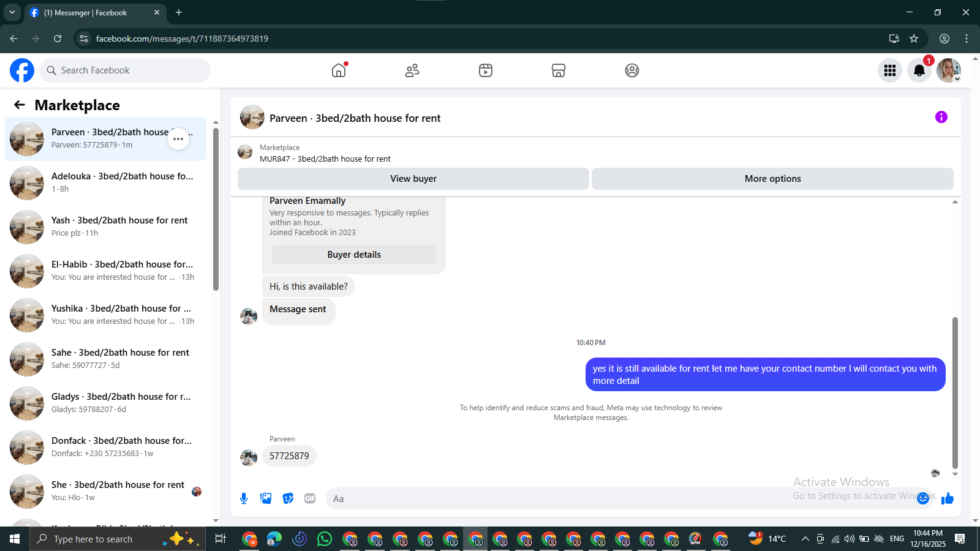Click the chat scrollbar up arrow
980x551 pixels.
(955, 201)
